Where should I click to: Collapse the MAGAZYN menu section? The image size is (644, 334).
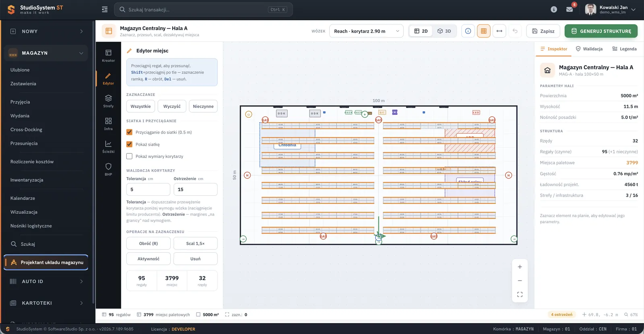(x=46, y=53)
